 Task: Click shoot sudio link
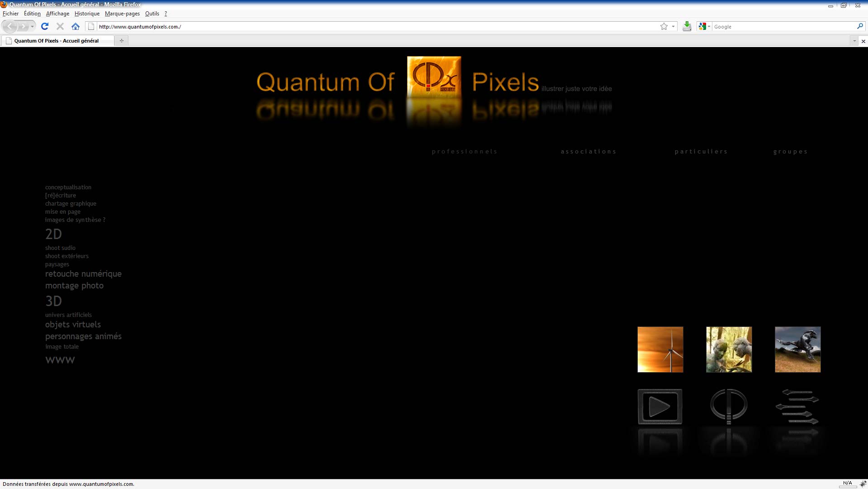pos(60,248)
